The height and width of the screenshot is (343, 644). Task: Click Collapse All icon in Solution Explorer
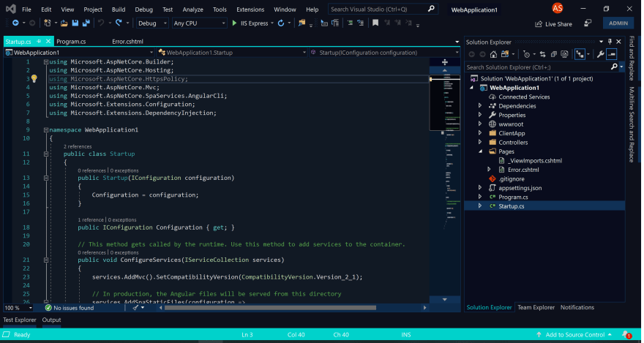(554, 54)
